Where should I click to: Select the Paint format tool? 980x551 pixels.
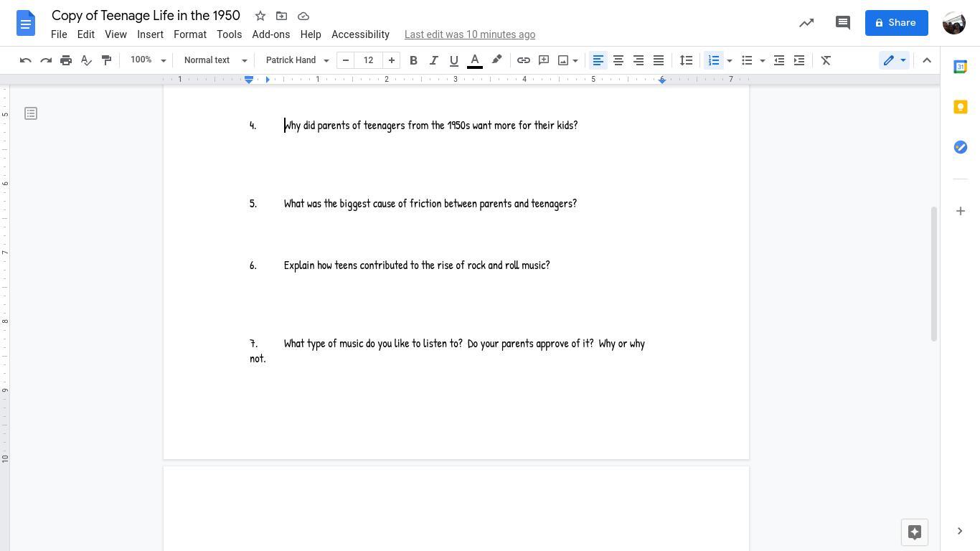106,60
